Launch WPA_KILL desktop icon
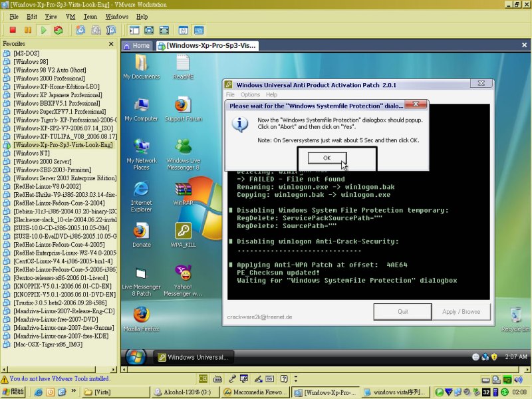 [184, 235]
